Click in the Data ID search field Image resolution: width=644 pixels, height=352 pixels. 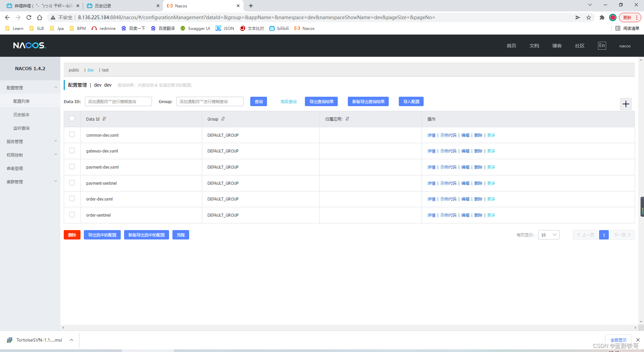[x=118, y=101]
